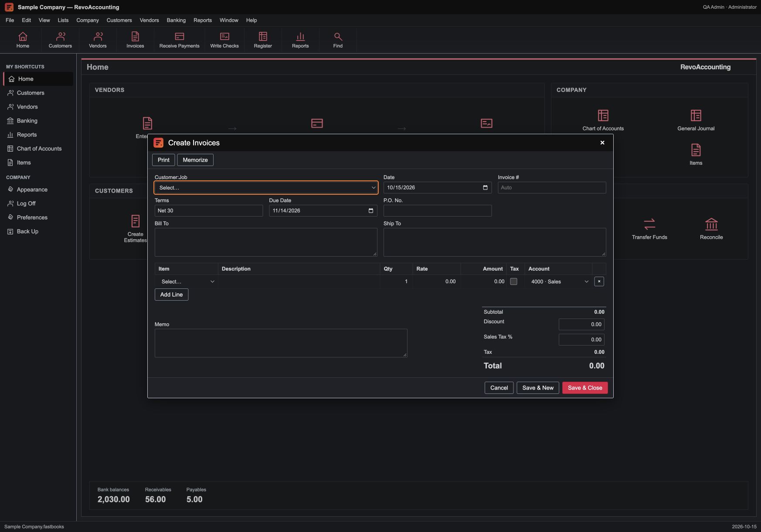Screen dimensions: 761x532
Task: Open Home from the top toolbar
Action: point(23,40)
